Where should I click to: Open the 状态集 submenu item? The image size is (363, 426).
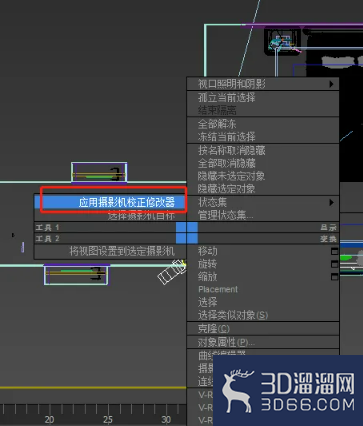coord(263,202)
